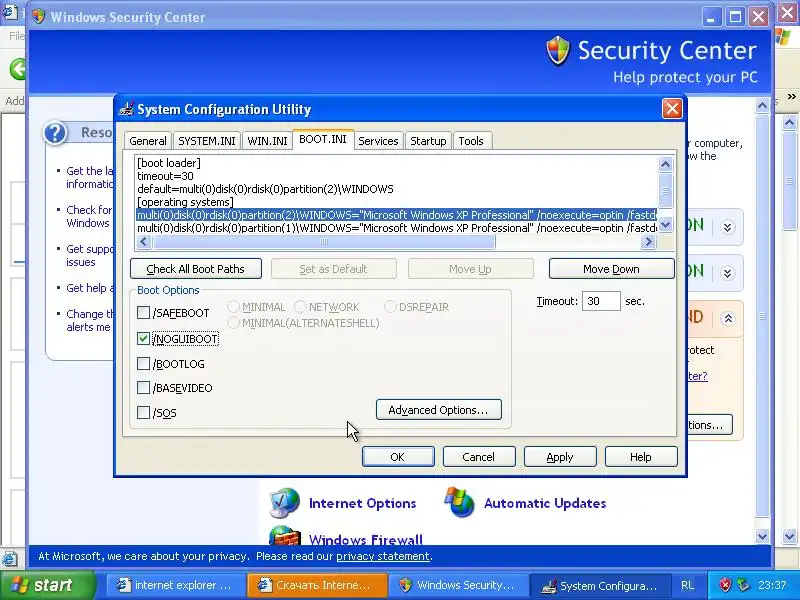
Task: Open the General tab
Action: click(147, 141)
